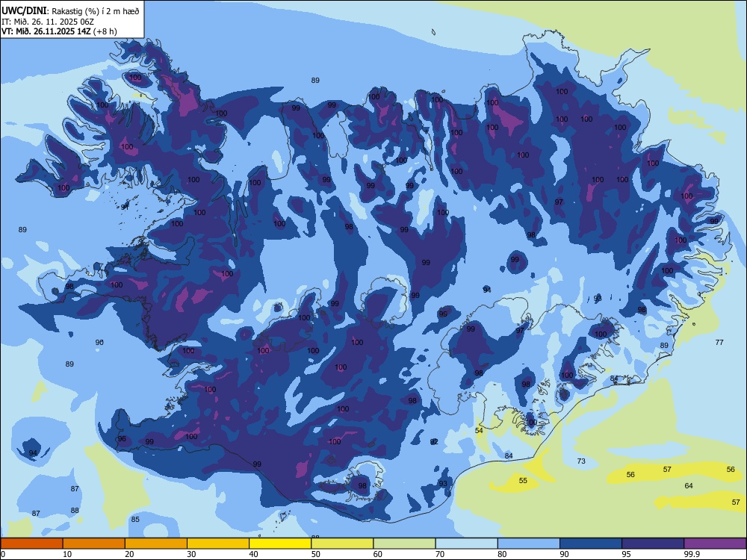Click the humidity value '64' over the southeast sea
Screen dimensions: 747x560
pos(689,486)
